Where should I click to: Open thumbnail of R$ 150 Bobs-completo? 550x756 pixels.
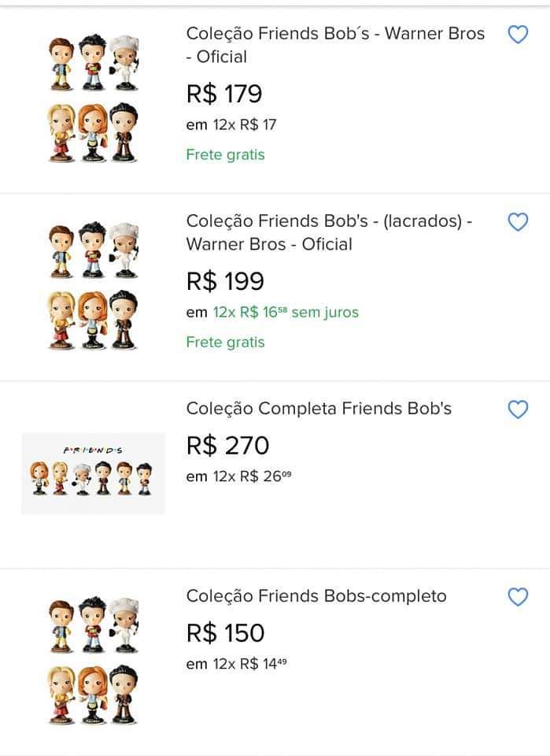tap(93, 660)
